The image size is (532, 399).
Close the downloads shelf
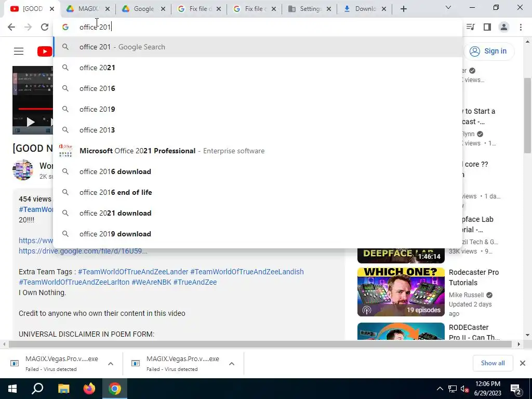point(523,363)
